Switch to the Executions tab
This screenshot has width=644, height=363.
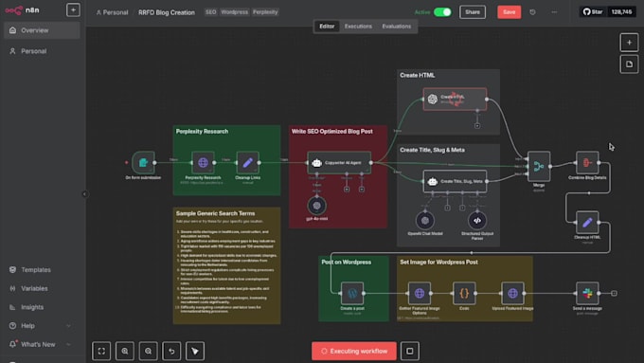[358, 27]
